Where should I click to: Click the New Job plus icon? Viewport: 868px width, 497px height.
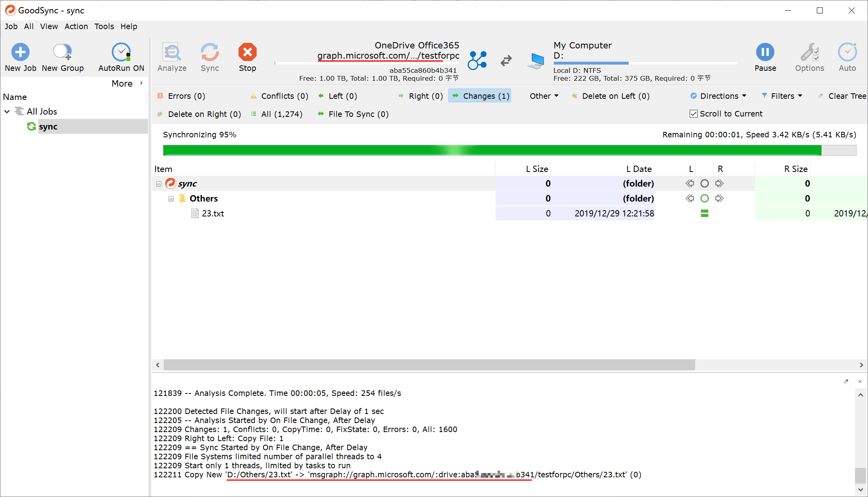(20, 52)
